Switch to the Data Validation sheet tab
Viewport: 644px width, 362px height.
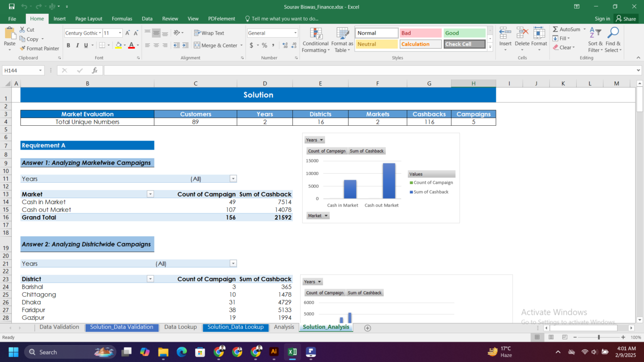(59, 327)
